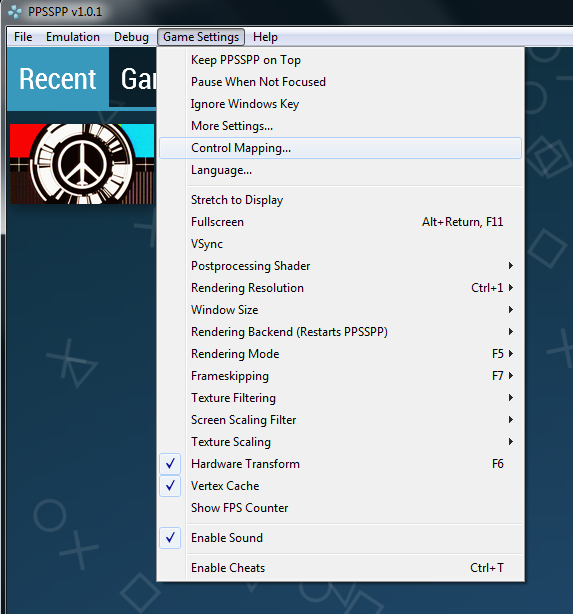Screen dimensions: 573x614
Task: Close the Game Settings menu
Action: coord(201,37)
